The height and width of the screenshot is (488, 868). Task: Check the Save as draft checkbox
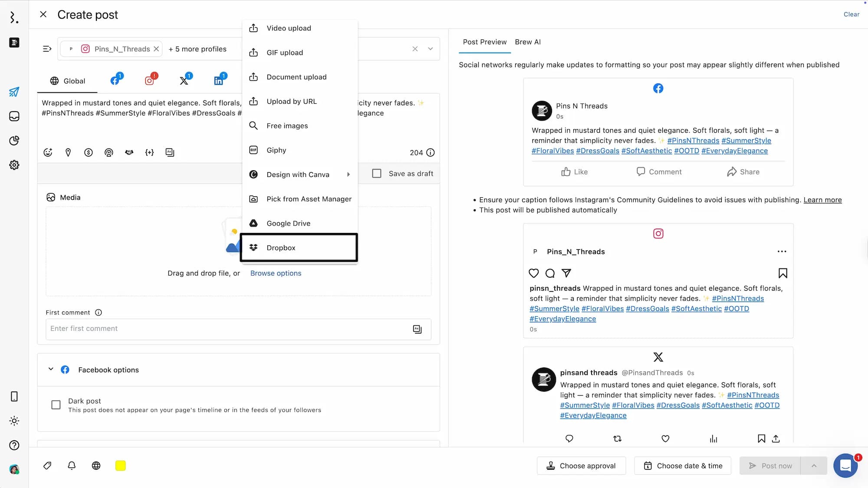(x=377, y=174)
